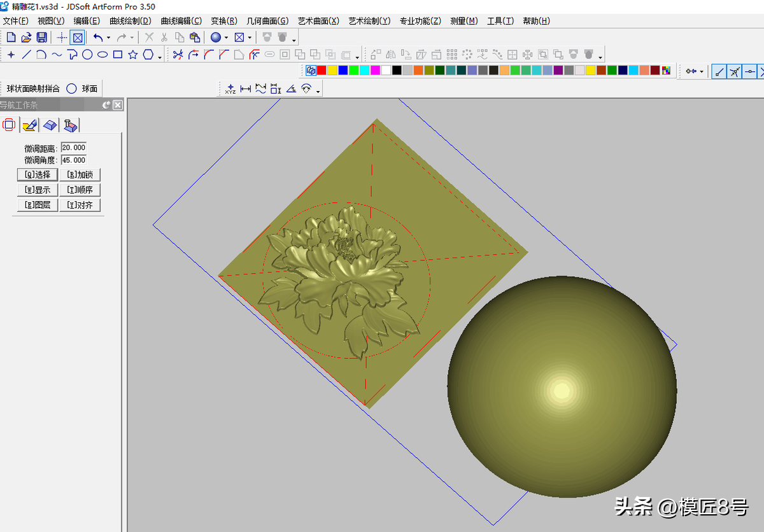
Task: Pick the yellow color swatch
Action: tap(333, 71)
